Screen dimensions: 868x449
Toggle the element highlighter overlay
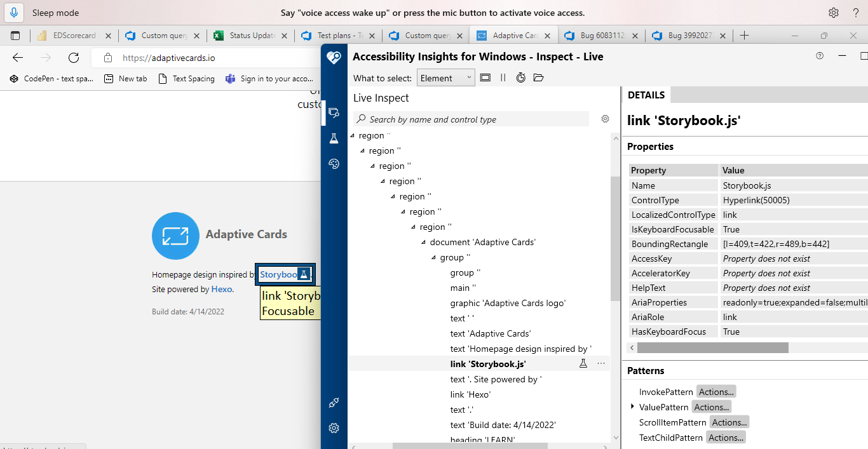click(x=485, y=77)
